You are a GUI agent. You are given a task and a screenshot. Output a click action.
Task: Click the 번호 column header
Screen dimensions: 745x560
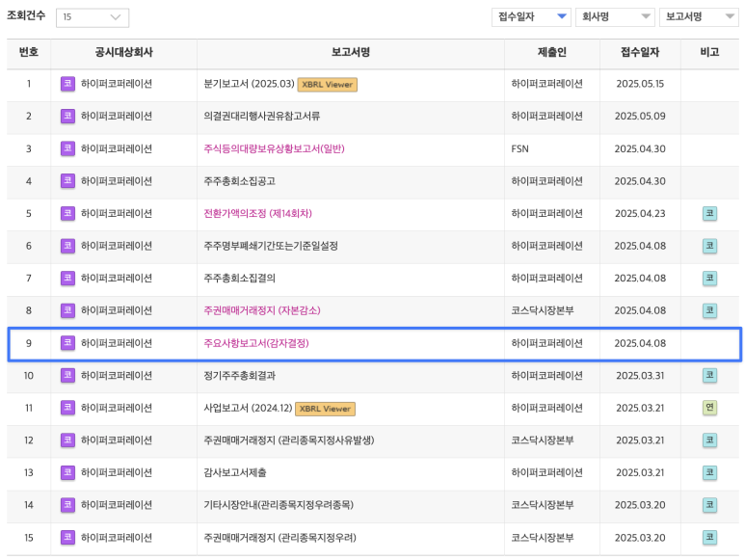[x=29, y=52]
